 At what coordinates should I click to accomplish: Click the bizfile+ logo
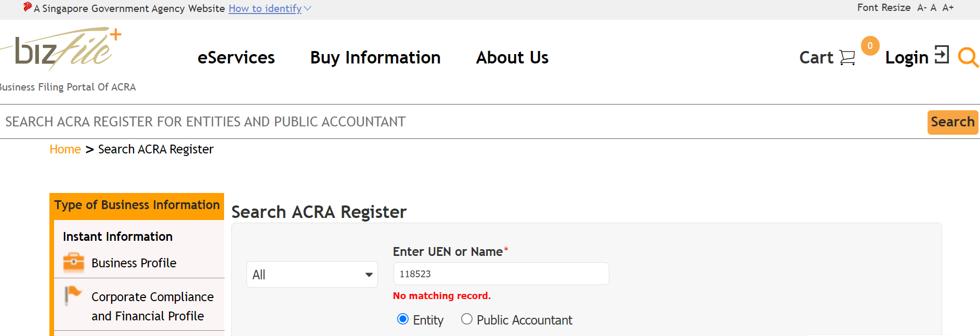(61, 48)
